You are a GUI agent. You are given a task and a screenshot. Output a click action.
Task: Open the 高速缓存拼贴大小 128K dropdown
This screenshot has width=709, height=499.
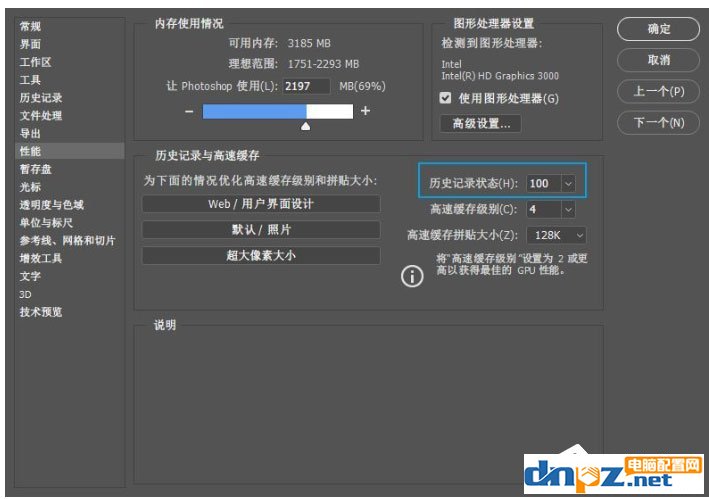(557, 235)
